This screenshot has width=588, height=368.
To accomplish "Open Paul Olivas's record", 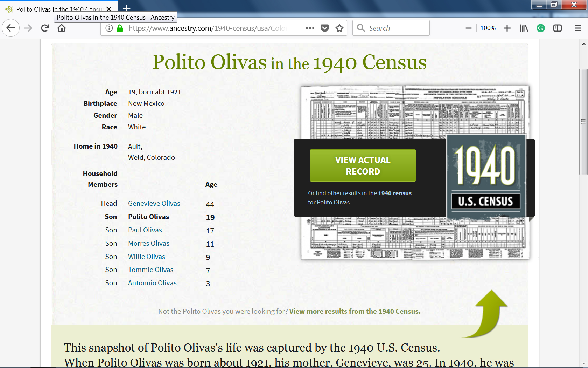I will [145, 230].
